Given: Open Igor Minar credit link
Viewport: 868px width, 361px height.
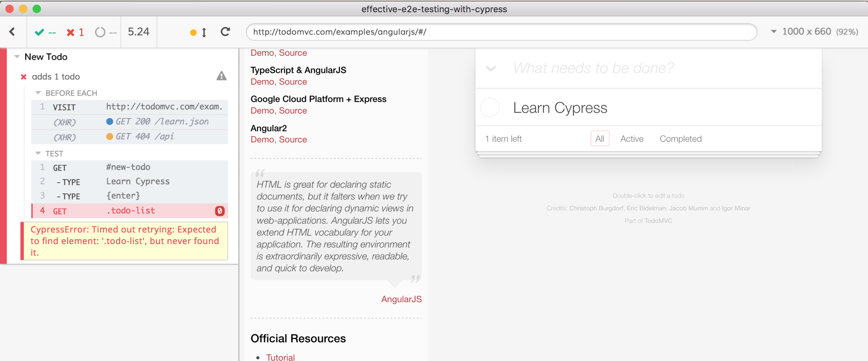Looking at the screenshot, I should tap(736, 208).
